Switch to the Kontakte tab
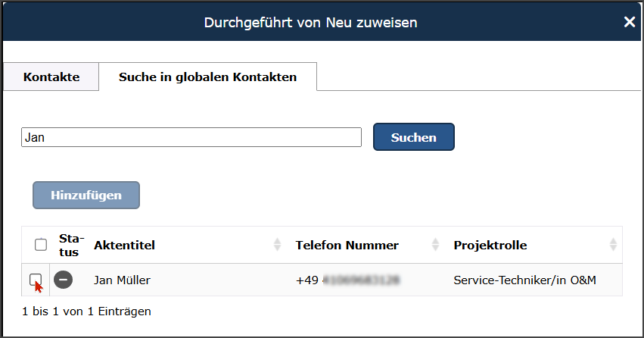The width and height of the screenshot is (644, 338). point(51,77)
